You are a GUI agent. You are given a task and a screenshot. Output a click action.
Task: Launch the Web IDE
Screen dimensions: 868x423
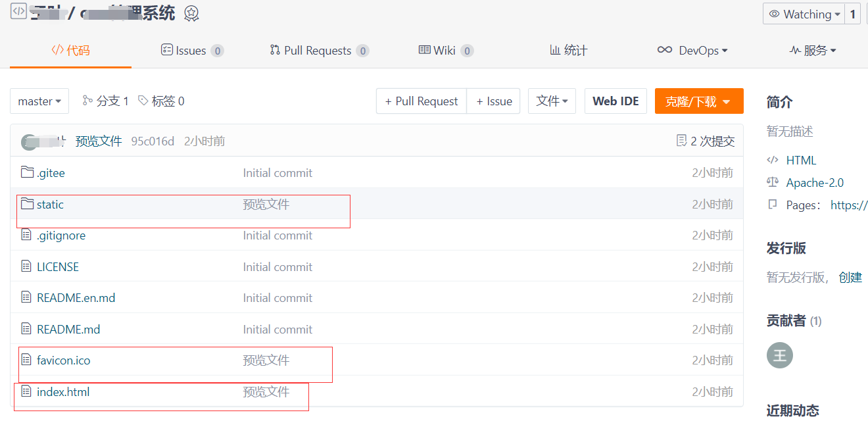point(615,101)
